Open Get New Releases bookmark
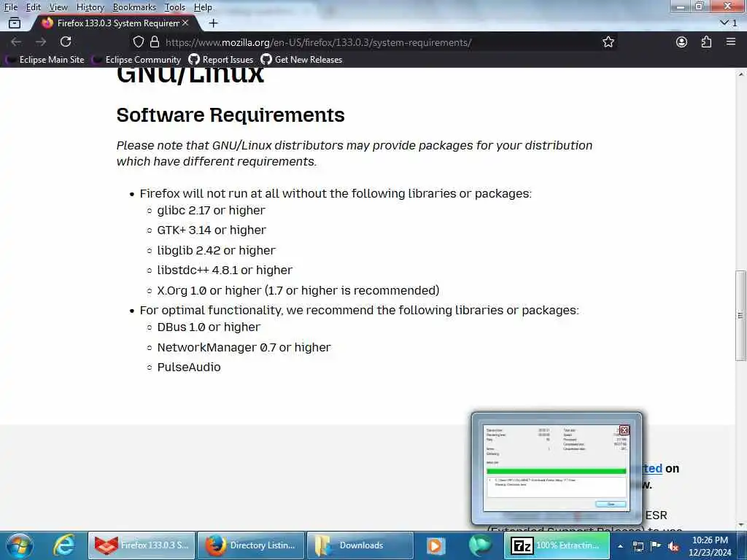This screenshot has height=560, width=747. (x=301, y=60)
